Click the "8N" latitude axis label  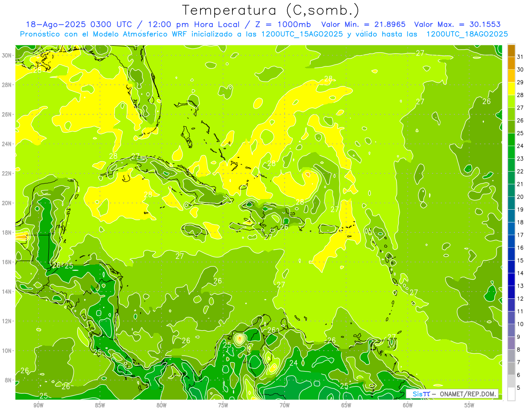[8, 380]
